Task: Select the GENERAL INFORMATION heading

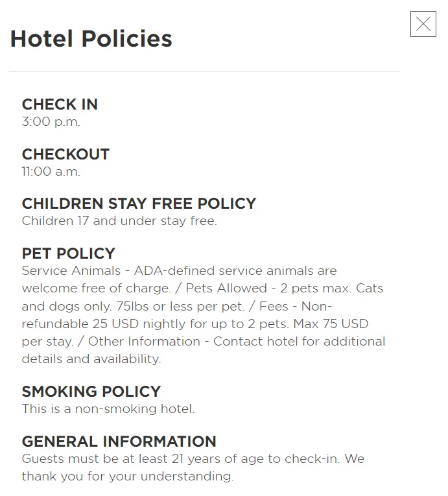Action: pos(119,442)
